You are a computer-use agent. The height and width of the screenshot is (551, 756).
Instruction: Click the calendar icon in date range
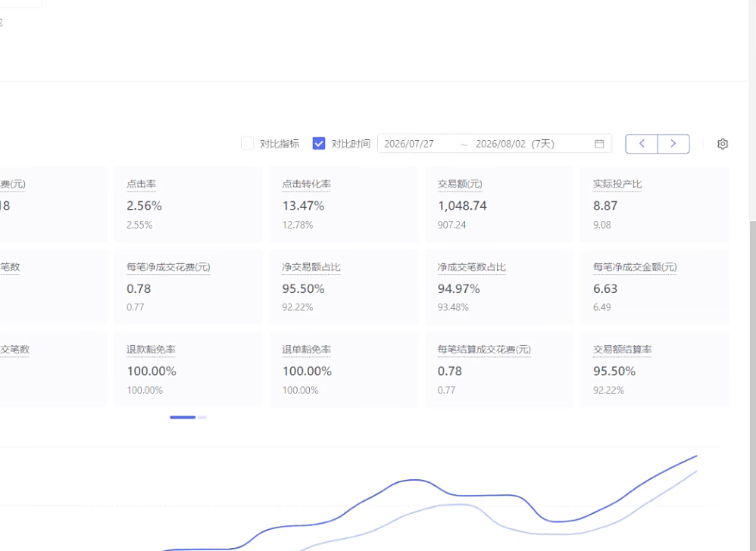coord(599,144)
